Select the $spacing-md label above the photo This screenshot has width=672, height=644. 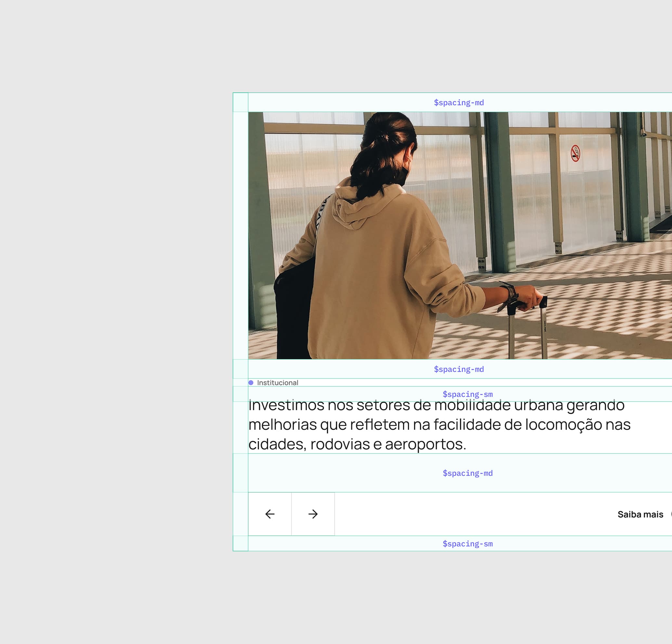(459, 102)
